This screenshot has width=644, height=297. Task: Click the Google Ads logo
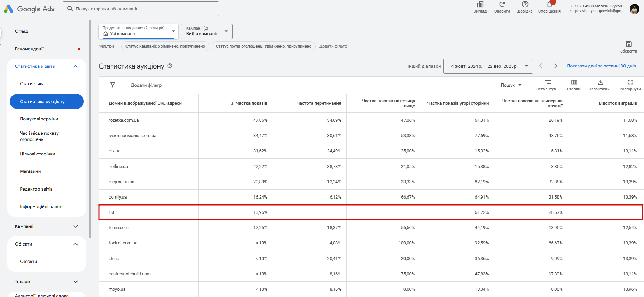pyautogui.click(x=29, y=9)
